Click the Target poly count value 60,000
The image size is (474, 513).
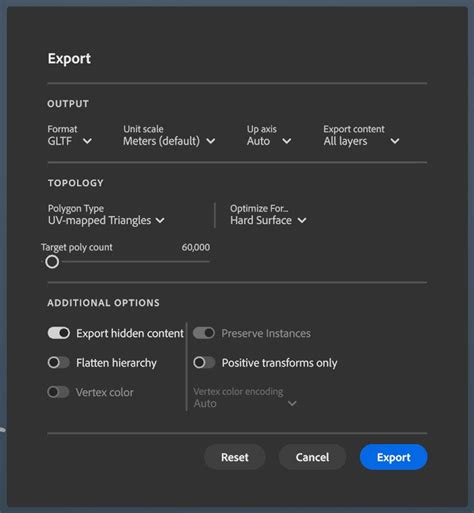(x=196, y=247)
